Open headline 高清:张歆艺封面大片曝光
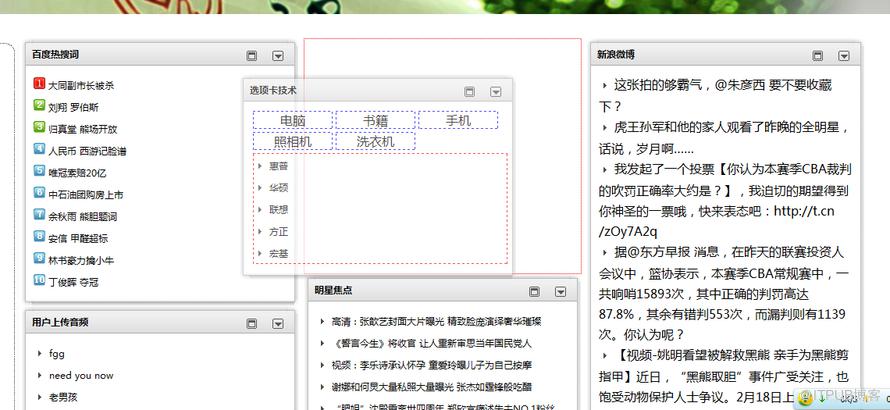The image size is (890, 410). pyautogui.click(x=436, y=321)
